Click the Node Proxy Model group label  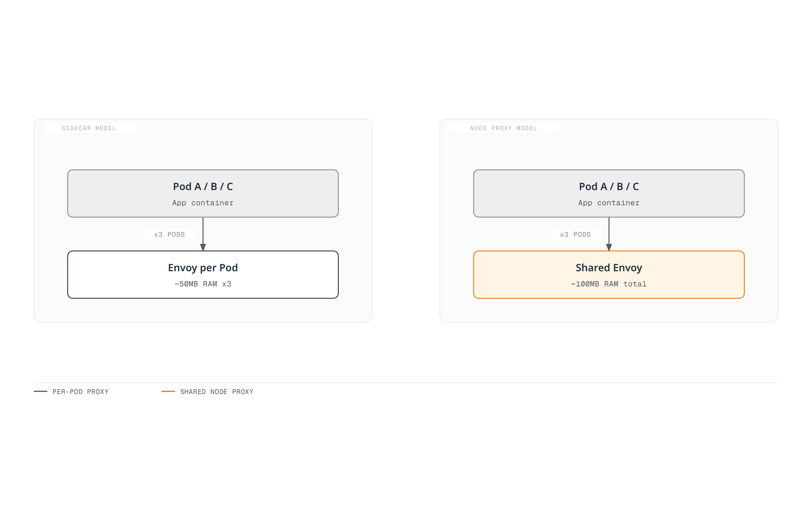click(503, 128)
